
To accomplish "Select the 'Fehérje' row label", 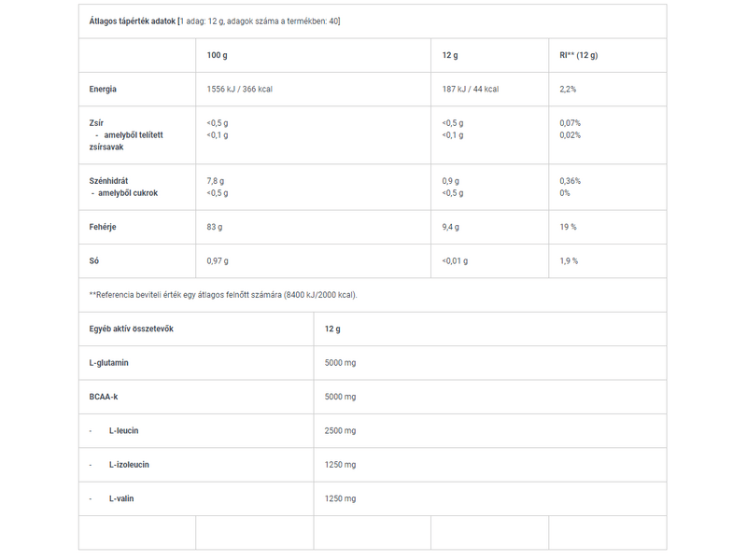I will (103, 227).
